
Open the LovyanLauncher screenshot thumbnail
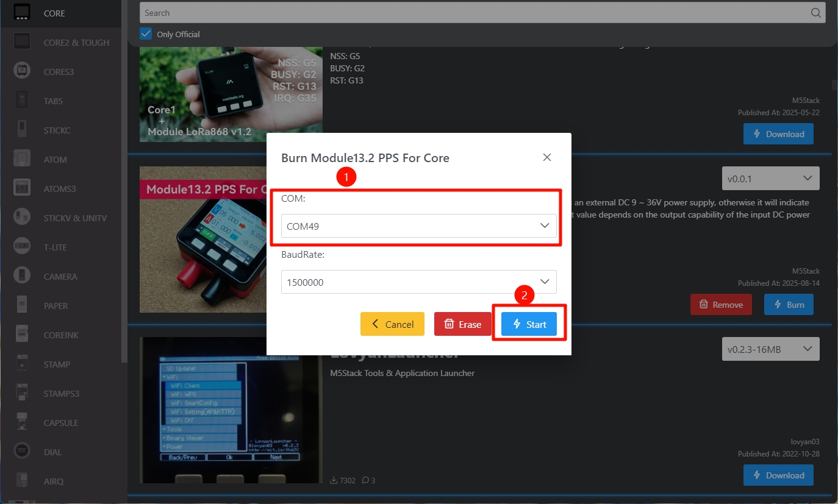coord(231,410)
